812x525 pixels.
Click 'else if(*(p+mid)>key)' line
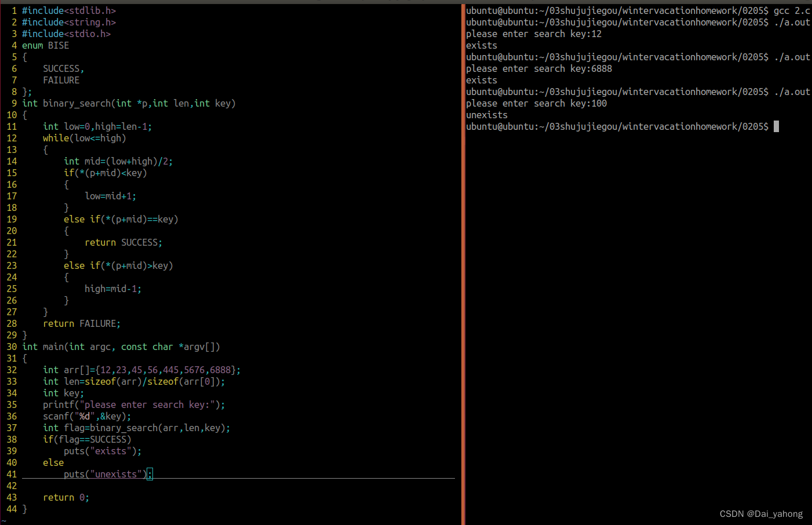pos(118,265)
